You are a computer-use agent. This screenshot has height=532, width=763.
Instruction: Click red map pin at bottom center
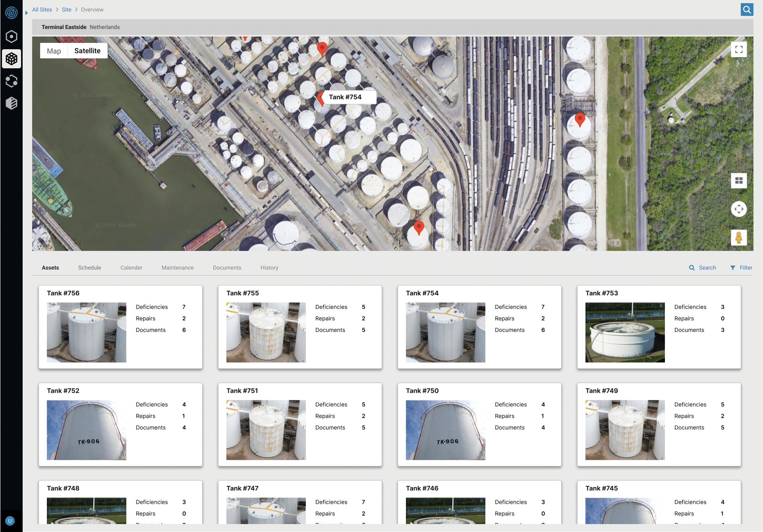pyautogui.click(x=419, y=228)
